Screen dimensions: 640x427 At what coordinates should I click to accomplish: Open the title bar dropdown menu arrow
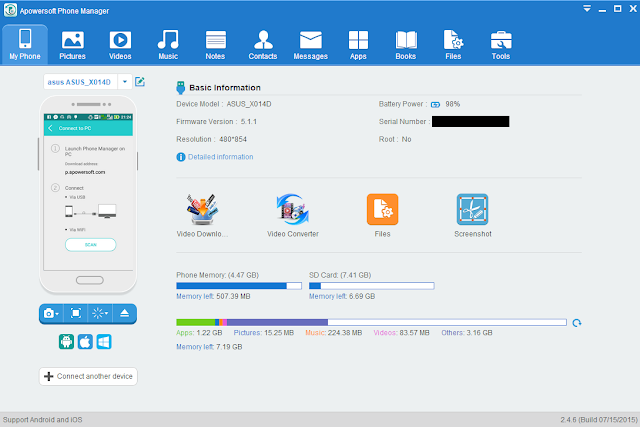[587, 9]
